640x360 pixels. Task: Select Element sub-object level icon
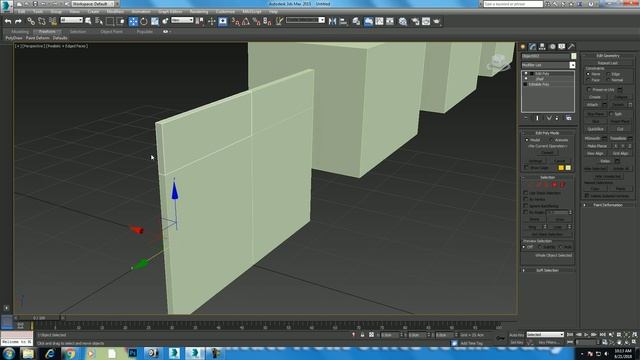tap(562, 185)
